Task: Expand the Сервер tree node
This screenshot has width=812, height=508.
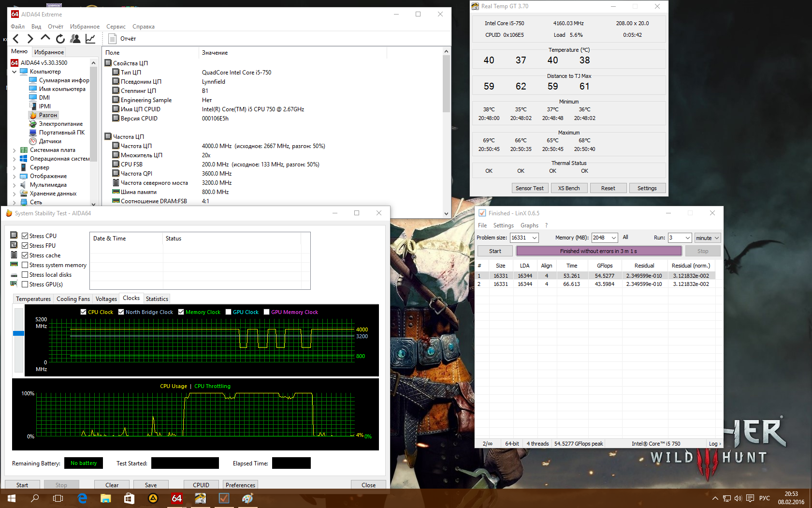Action: [14, 167]
